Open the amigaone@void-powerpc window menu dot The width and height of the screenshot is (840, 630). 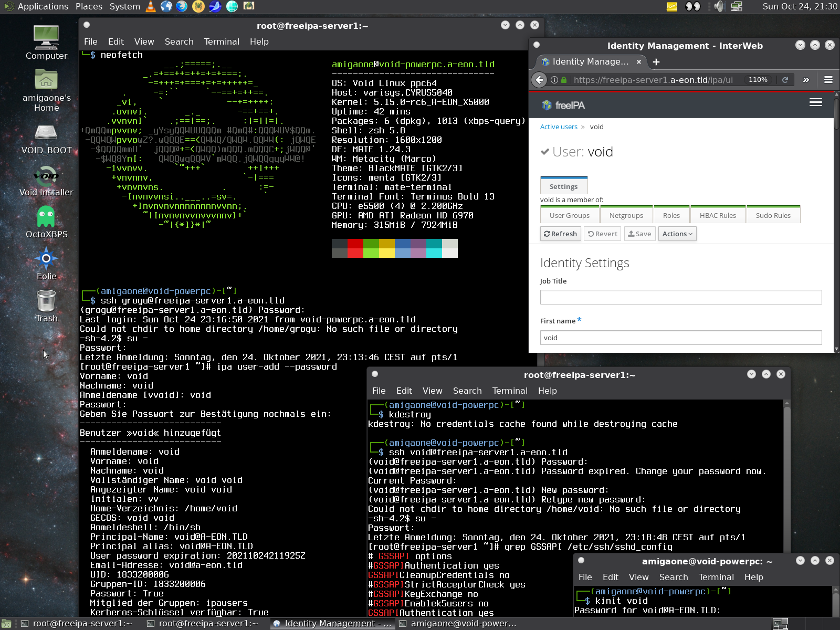coord(581,561)
